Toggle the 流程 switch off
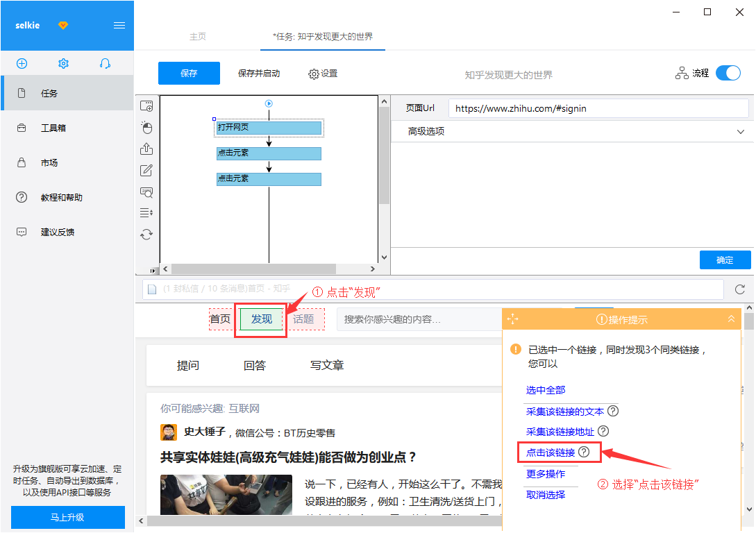 [x=728, y=74]
